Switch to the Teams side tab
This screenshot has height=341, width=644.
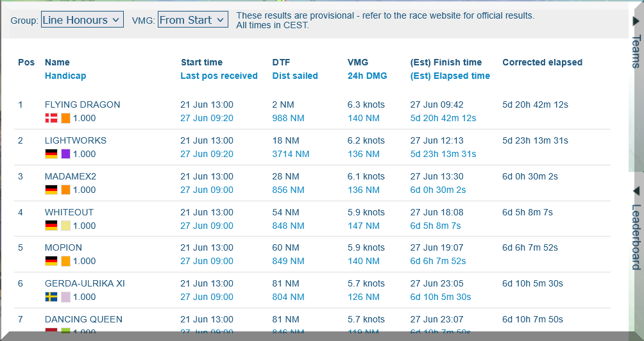636,50
